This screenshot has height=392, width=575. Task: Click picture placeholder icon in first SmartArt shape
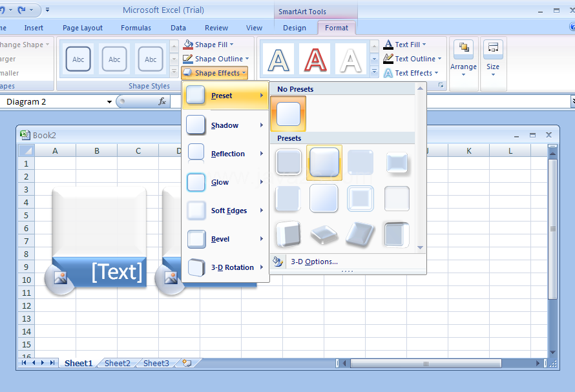click(x=60, y=278)
